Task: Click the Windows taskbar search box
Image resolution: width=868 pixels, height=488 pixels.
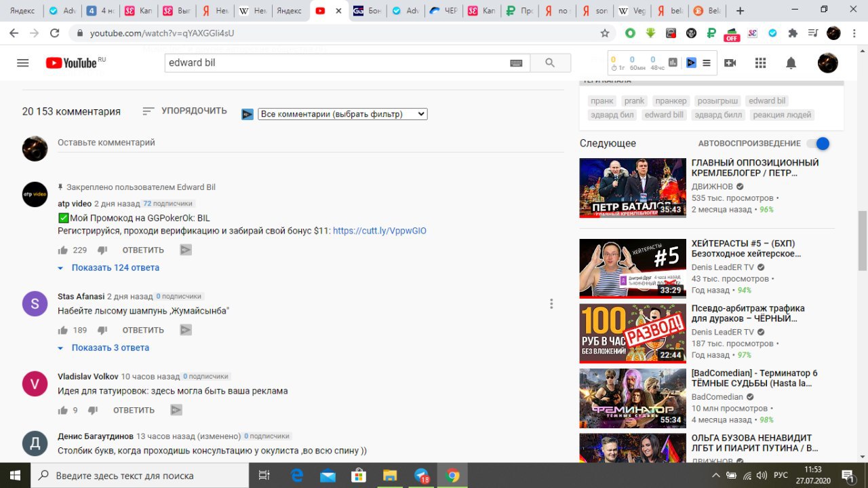Action: click(x=140, y=475)
